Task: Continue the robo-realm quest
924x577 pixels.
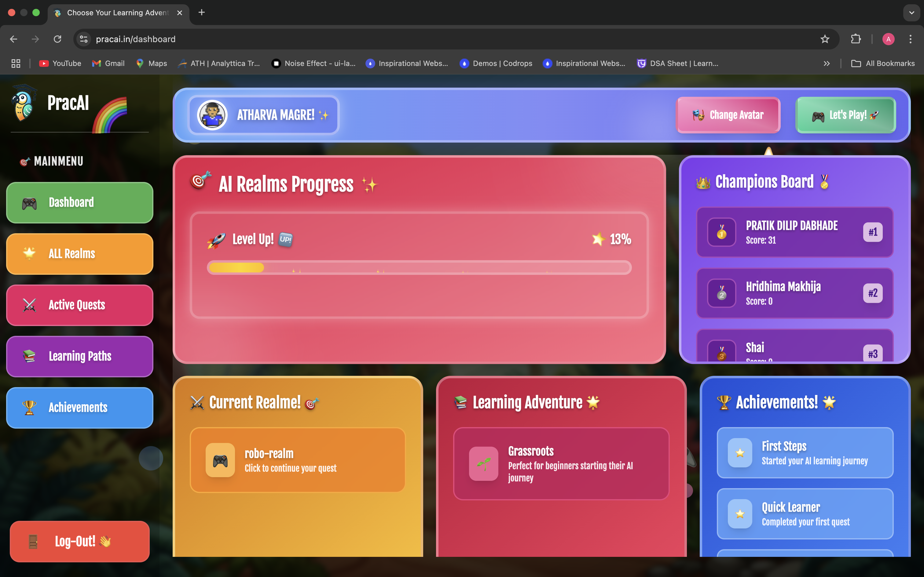Action: pyautogui.click(x=298, y=459)
